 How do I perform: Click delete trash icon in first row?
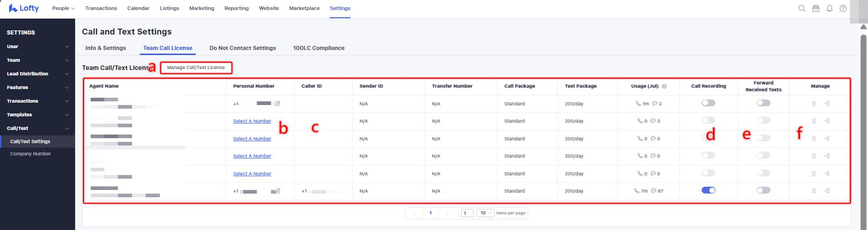pyautogui.click(x=814, y=104)
